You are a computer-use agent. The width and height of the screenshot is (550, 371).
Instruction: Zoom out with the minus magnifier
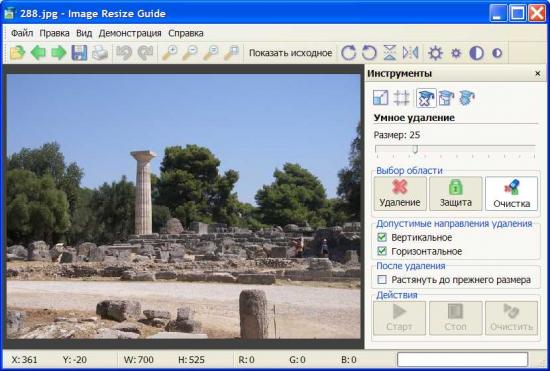pyautogui.click(x=190, y=53)
